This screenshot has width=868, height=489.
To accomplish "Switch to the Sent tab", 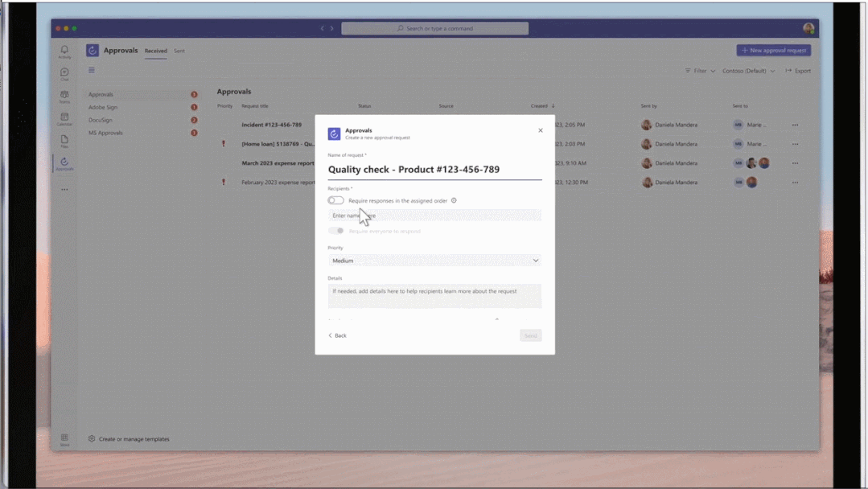I will (x=179, y=51).
